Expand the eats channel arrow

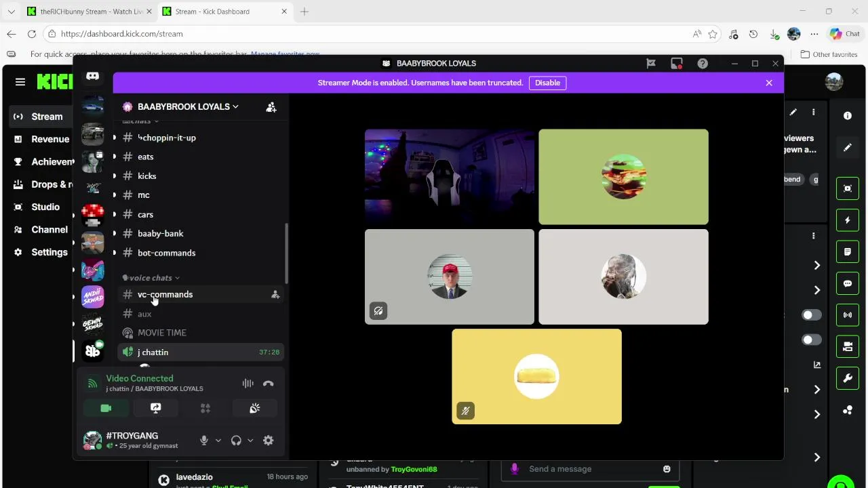click(114, 157)
